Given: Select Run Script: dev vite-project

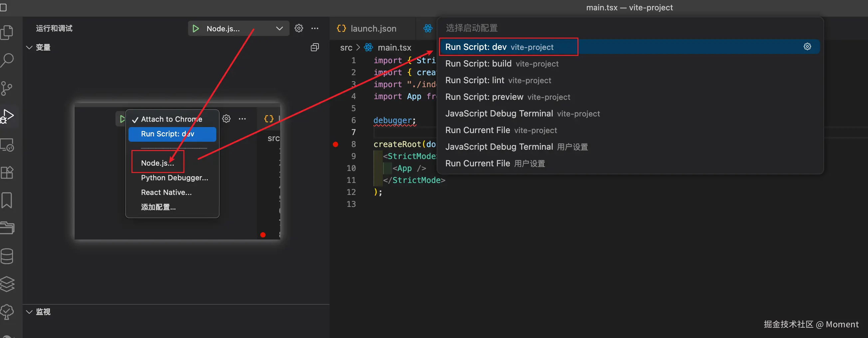Looking at the screenshot, I should [629, 47].
